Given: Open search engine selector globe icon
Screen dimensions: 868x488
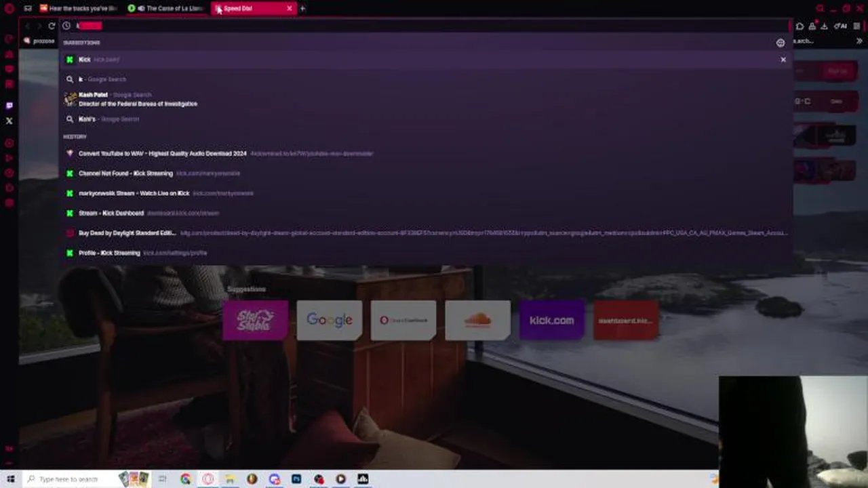Looking at the screenshot, I should point(781,43).
